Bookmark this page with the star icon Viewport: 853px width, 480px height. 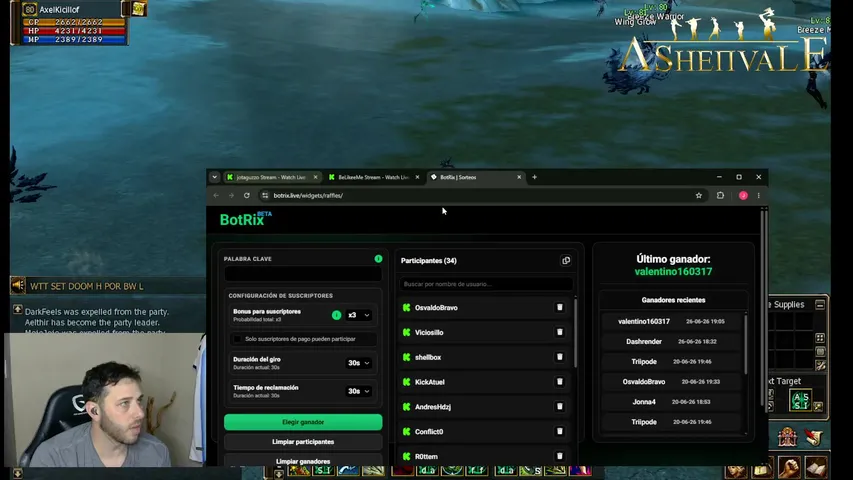699,195
